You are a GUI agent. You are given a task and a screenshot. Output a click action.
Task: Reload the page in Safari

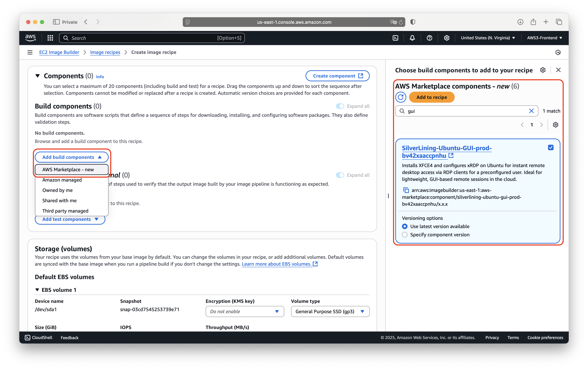tap(401, 22)
